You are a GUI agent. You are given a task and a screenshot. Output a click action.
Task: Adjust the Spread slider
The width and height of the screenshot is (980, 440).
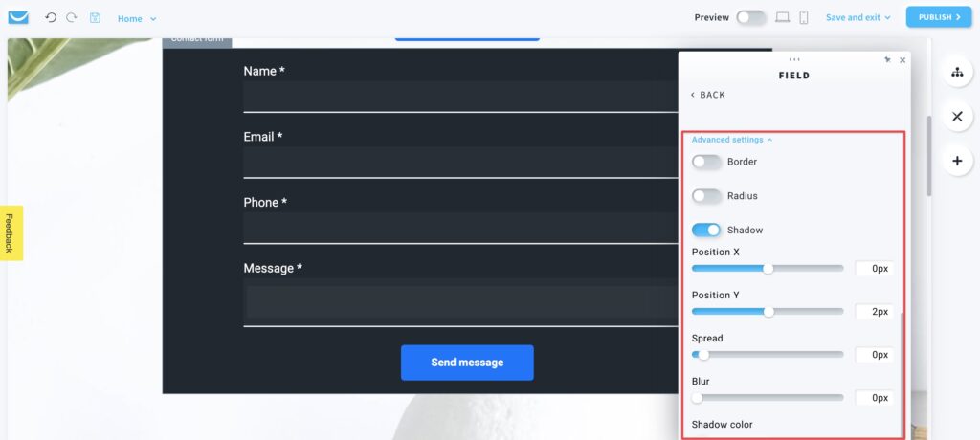[768, 354]
